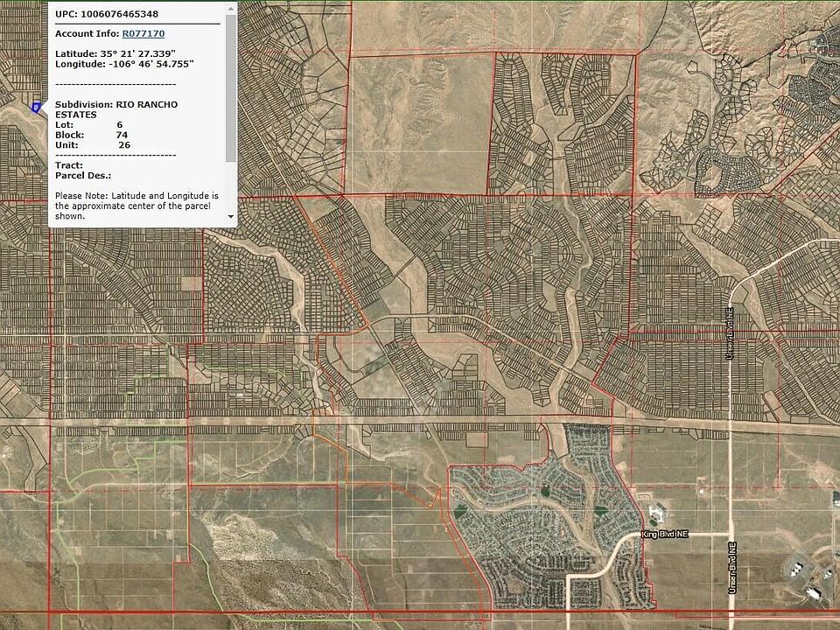840x630 pixels.
Task: Click the Tract field label
Action: coord(68,165)
